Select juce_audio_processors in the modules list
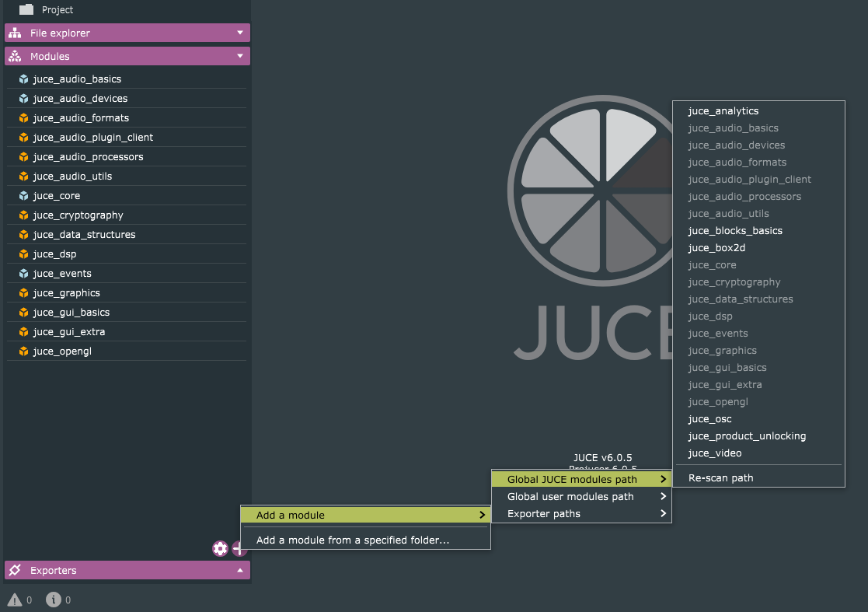Image resolution: width=868 pixels, height=612 pixels. click(x=127, y=157)
